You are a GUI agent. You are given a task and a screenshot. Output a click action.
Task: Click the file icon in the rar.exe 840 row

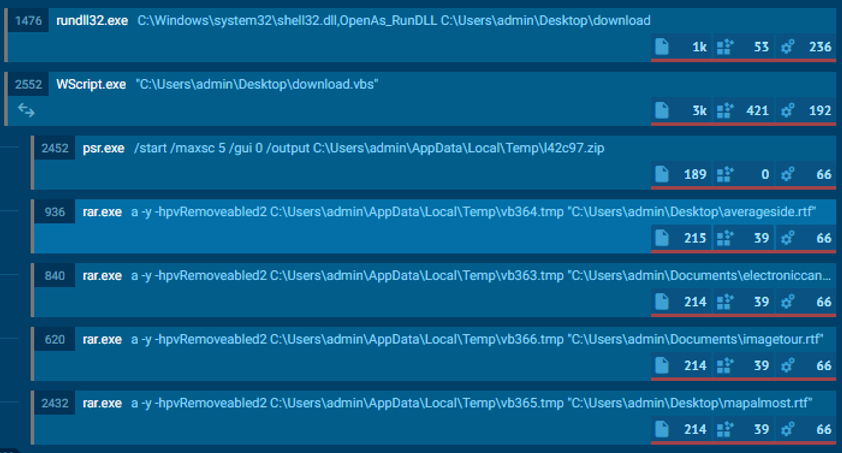662,302
